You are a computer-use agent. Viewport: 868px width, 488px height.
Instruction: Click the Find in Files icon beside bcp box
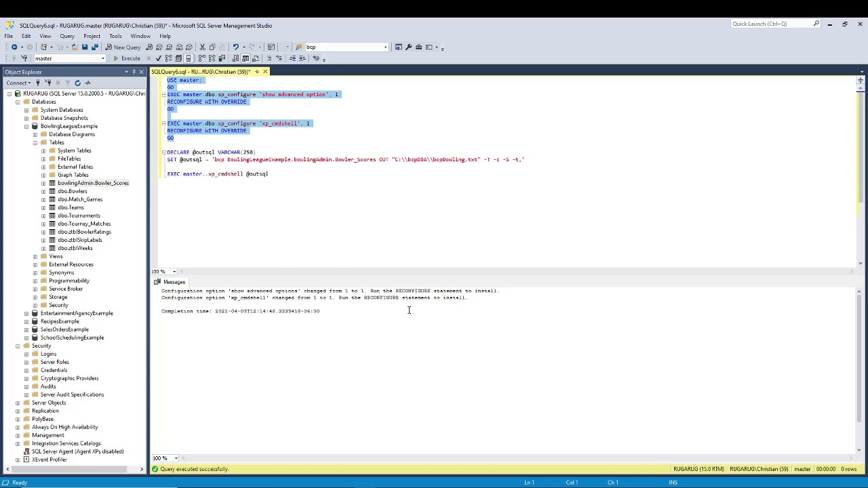pos(298,47)
